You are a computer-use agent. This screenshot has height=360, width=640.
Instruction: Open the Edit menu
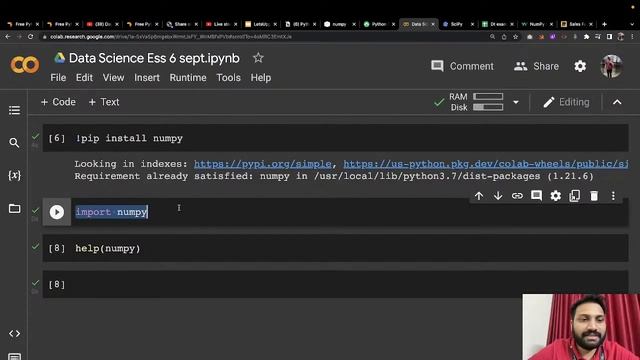point(84,78)
